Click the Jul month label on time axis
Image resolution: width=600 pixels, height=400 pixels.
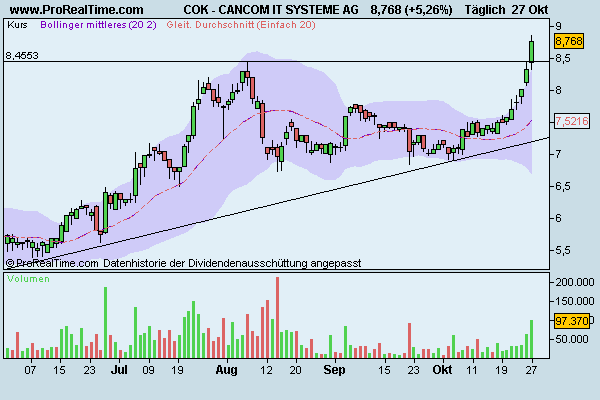point(119,370)
